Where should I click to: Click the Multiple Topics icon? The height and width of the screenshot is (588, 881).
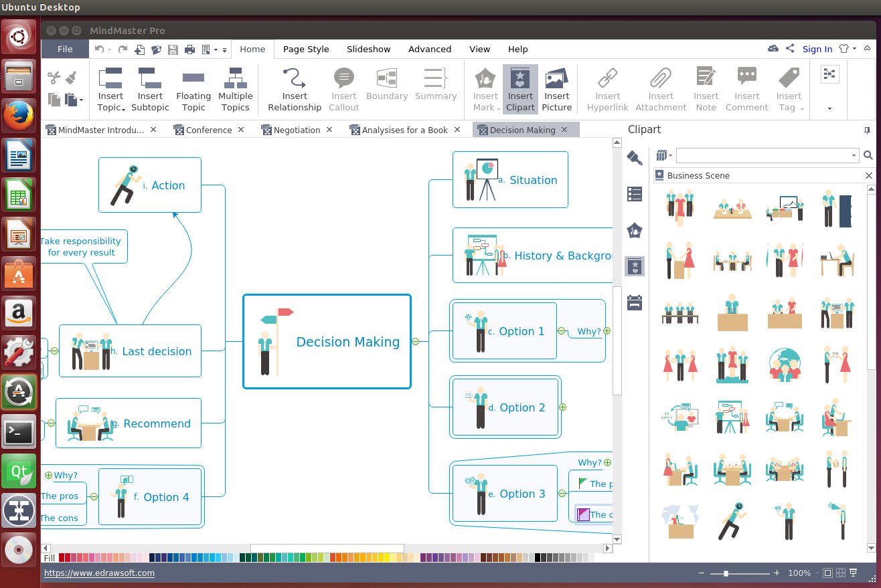tap(235, 79)
